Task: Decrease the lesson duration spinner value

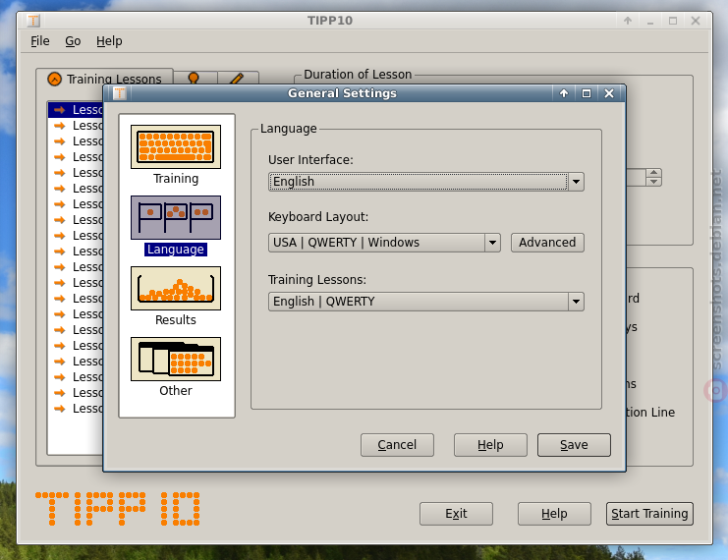Action: pos(653,182)
